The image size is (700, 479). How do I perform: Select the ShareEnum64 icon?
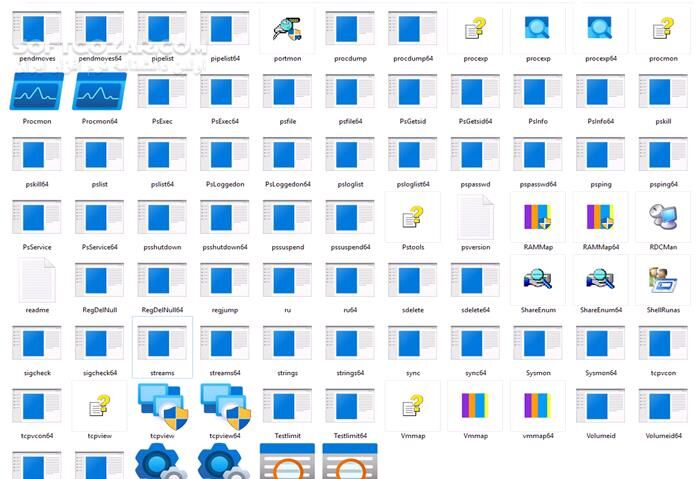coord(600,281)
